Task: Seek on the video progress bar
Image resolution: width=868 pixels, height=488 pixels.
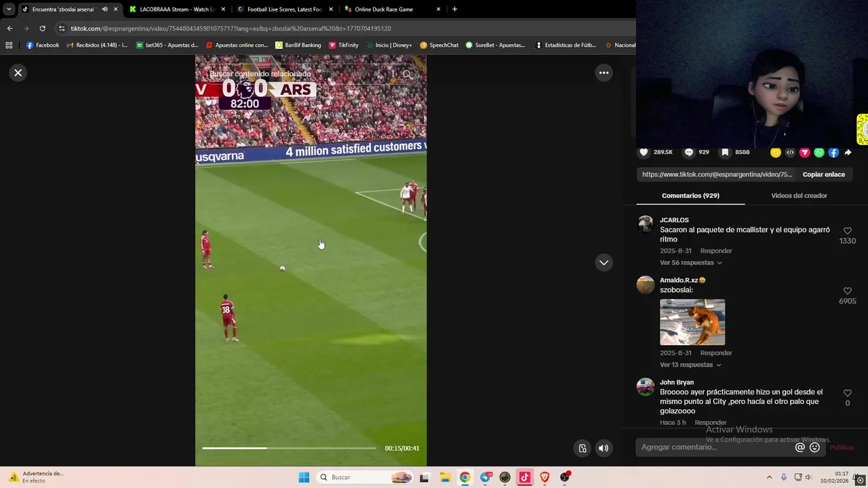Action: coord(288,448)
